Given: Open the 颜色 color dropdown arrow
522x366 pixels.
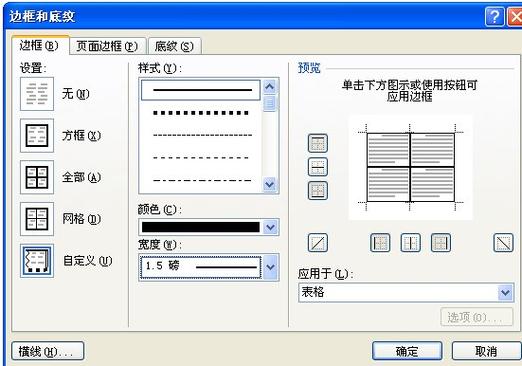Looking at the screenshot, I should pos(270,227).
